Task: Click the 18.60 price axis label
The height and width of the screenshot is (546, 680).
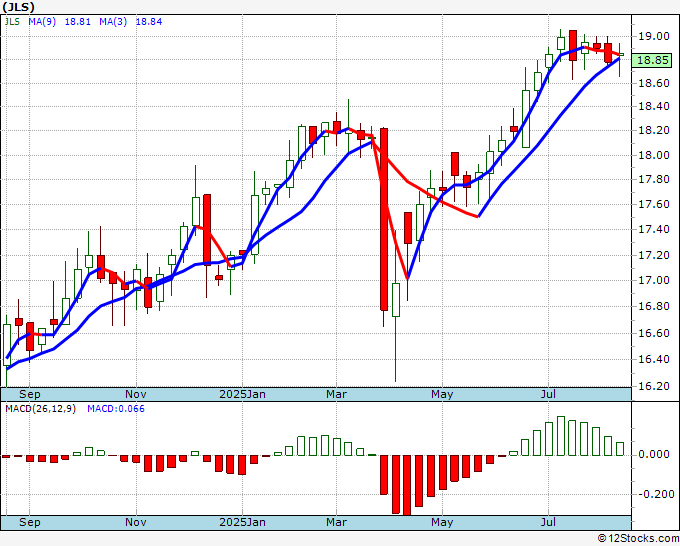Action: tap(654, 83)
